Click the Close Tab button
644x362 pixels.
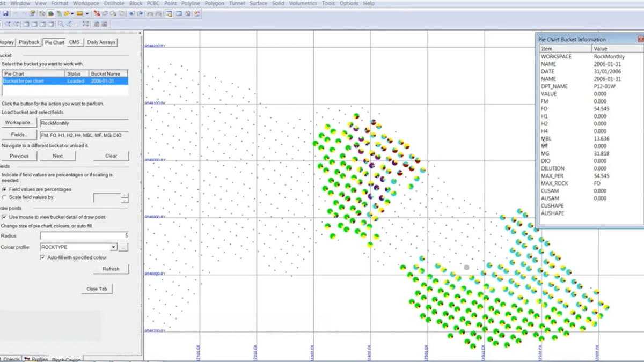tap(97, 289)
